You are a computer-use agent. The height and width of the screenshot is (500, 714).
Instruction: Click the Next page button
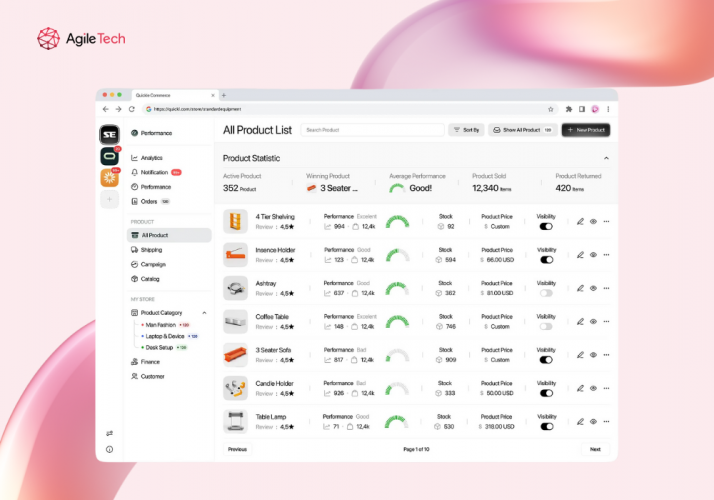[x=595, y=449]
